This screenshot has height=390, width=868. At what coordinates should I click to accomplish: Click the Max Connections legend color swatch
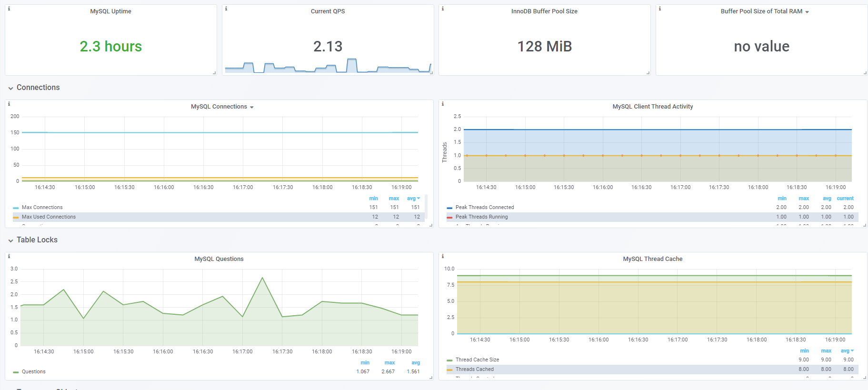[16, 208]
